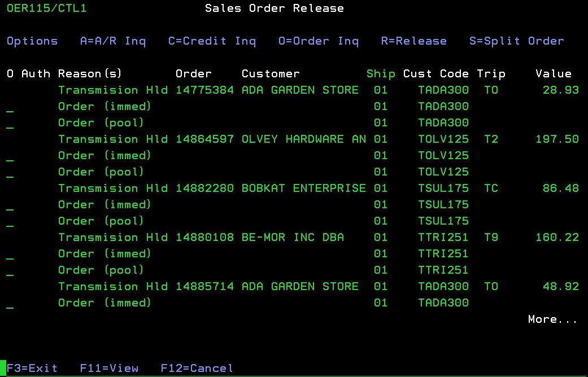
Task: Pick the O=Order Inq option
Action: 319,41
